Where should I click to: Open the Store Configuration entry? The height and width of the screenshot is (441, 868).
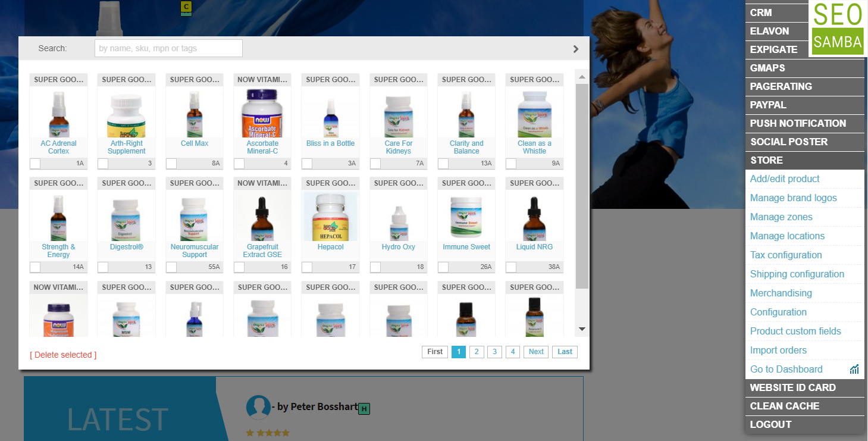coord(778,312)
